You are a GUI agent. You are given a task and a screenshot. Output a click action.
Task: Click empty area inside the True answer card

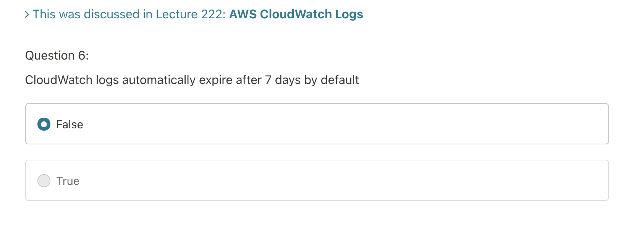click(x=344, y=180)
